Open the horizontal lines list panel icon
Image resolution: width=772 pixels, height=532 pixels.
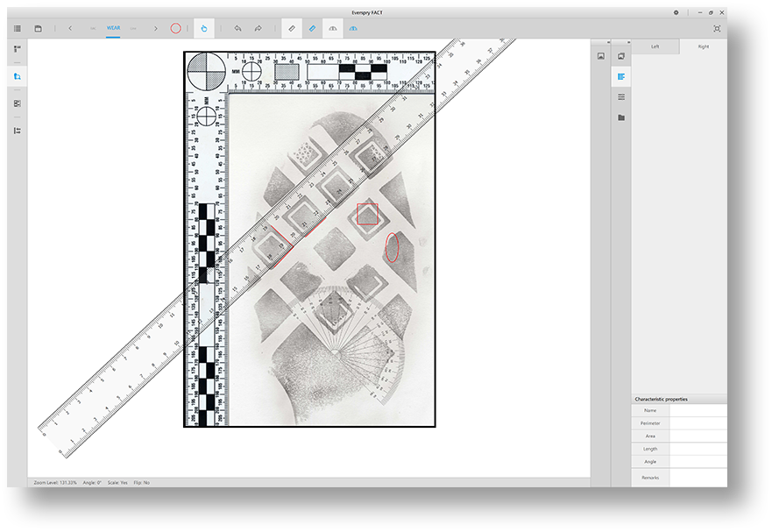pyautogui.click(x=621, y=97)
